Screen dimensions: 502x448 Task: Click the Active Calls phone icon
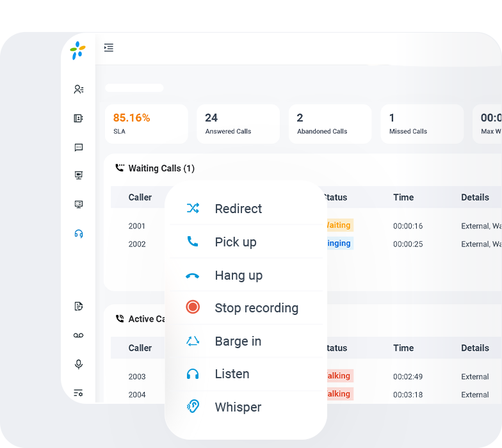(x=120, y=319)
